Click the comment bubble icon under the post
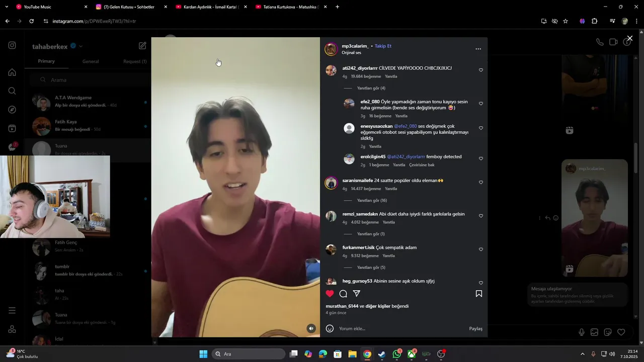Image resolution: width=644 pixels, height=362 pixels. [x=343, y=294]
